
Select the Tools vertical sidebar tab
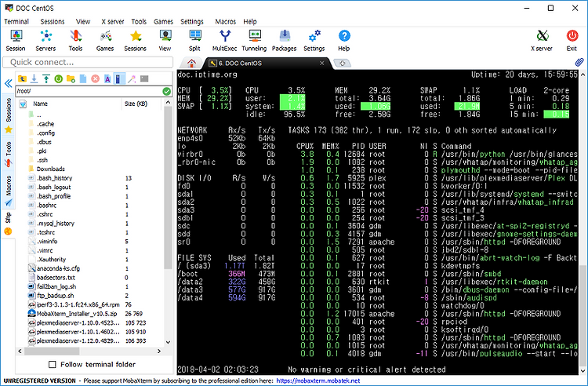click(x=9, y=155)
